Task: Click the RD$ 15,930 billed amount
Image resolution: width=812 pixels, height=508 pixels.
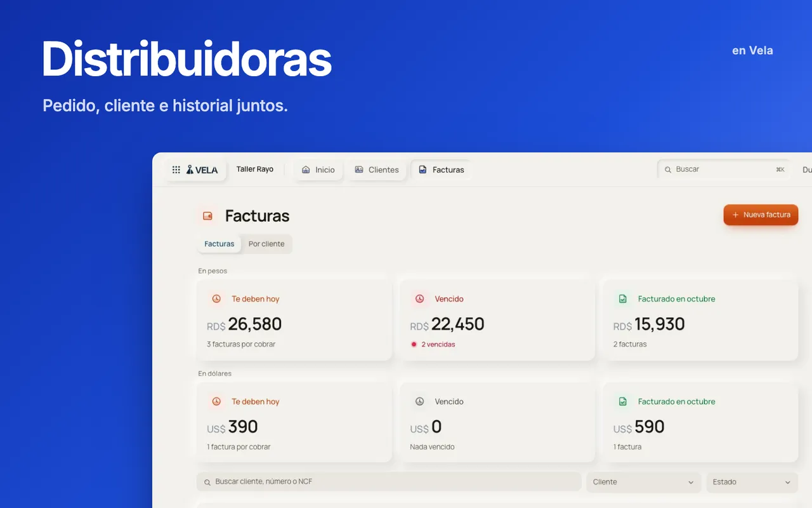Action: (649, 324)
